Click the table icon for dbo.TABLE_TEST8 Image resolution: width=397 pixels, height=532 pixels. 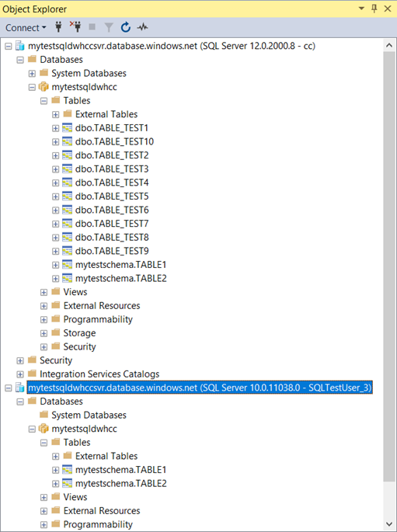coord(67,237)
